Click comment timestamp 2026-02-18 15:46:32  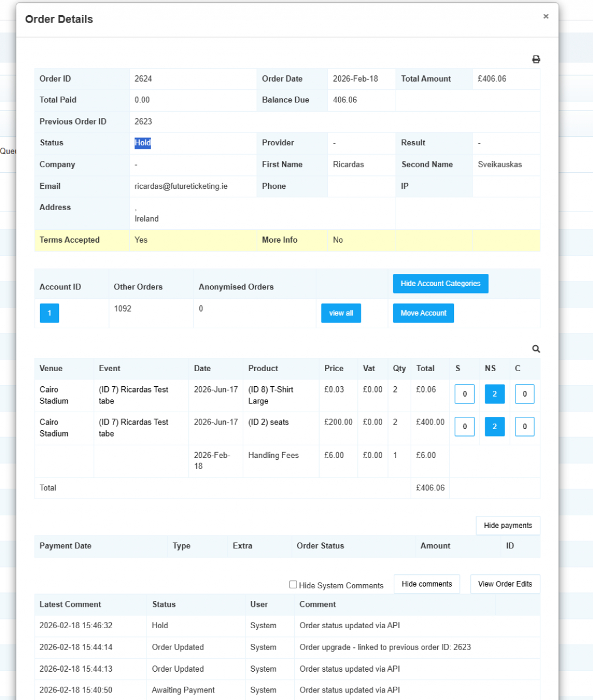(76, 626)
